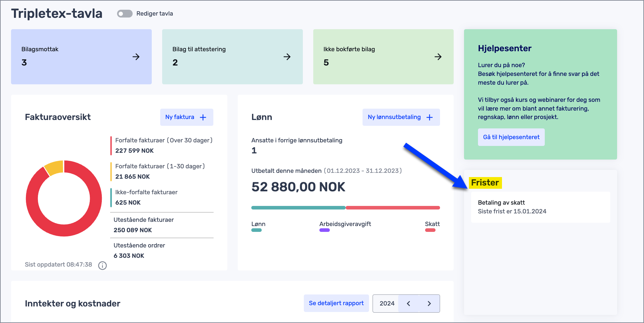Click the plus icon beside Ny lønnsutbetaling
The width and height of the screenshot is (644, 323).
pyautogui.click(x=430, y=117)
